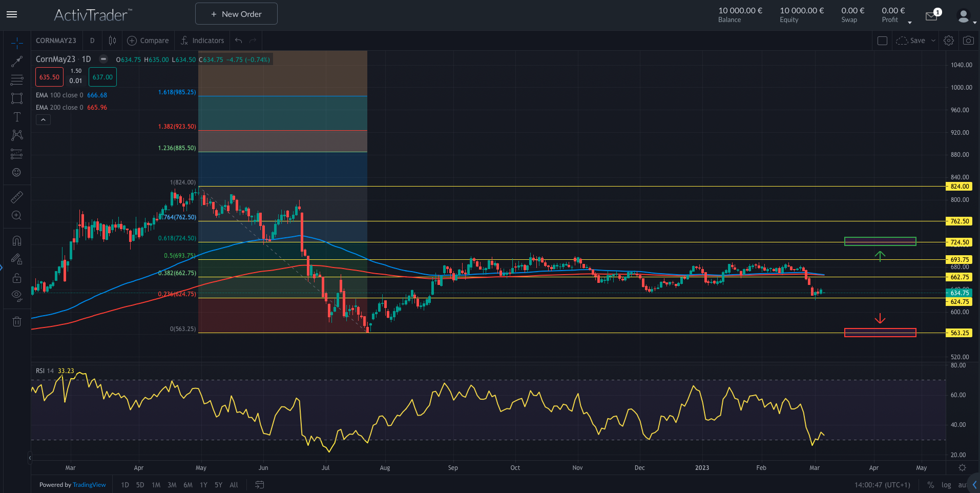Switch the time range to 6M
The image size is (980, 493).
click(188, 485)
